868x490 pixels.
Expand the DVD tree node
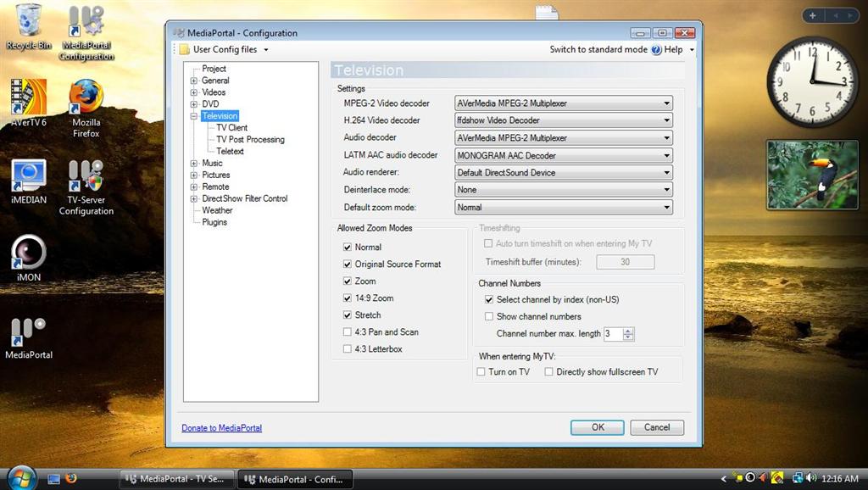tap(194, 104)
